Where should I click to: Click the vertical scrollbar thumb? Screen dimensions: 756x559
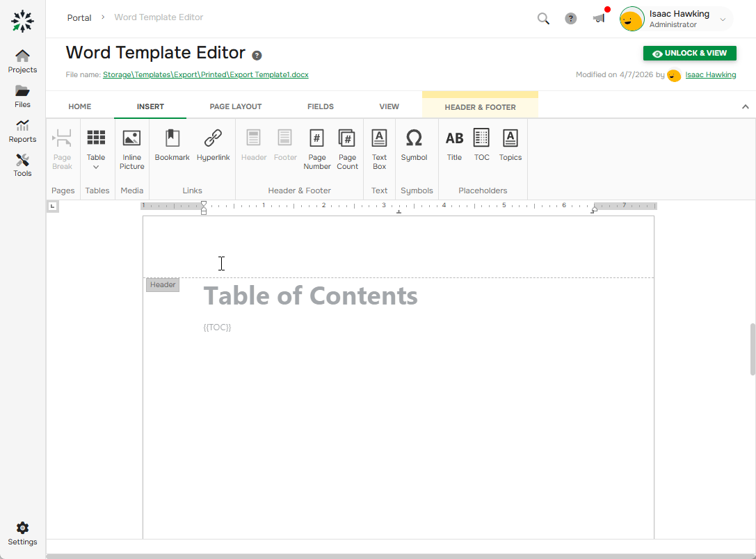[x=753, y=349]
